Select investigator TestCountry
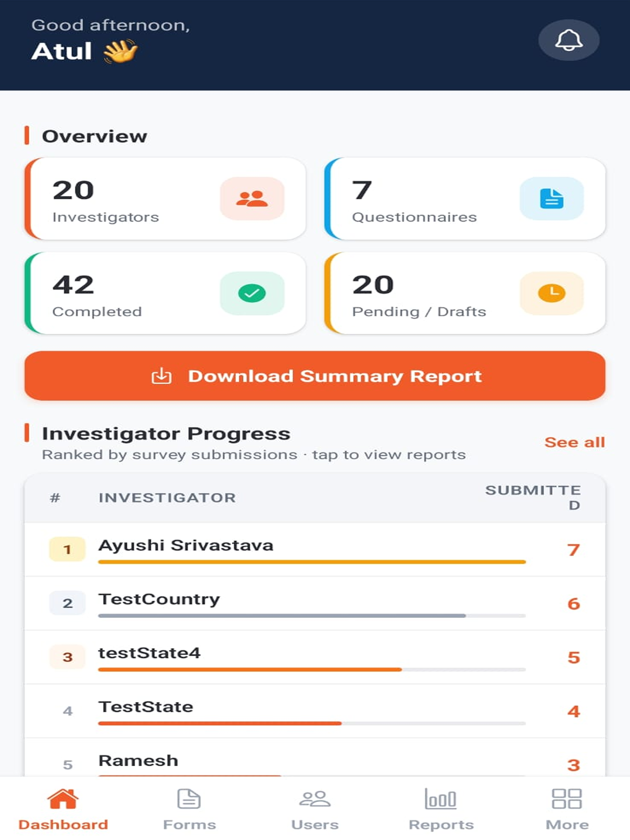 point(159,599)
